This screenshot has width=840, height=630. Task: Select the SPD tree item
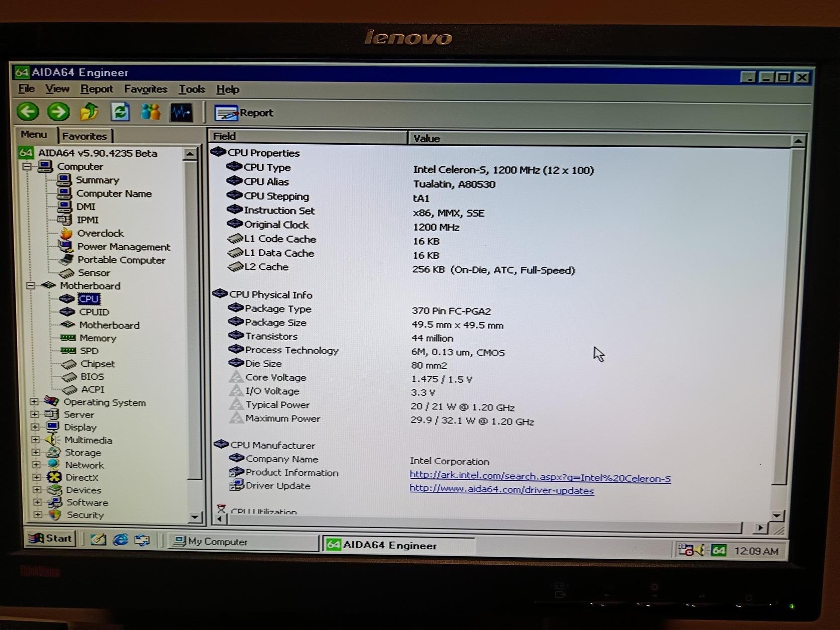(89, 351)
